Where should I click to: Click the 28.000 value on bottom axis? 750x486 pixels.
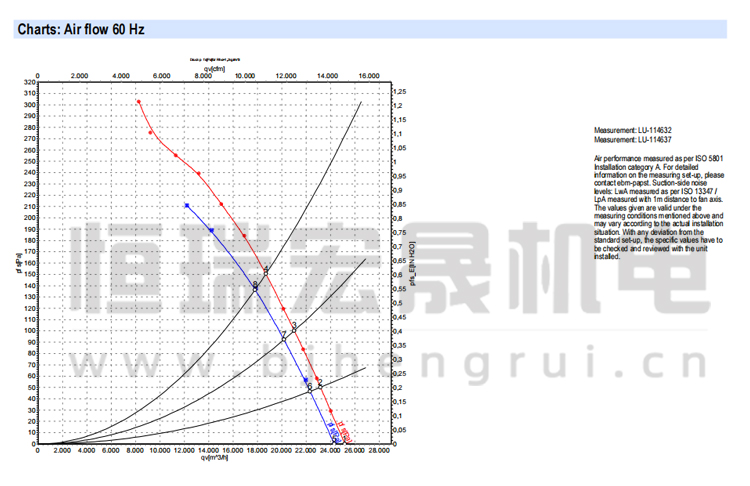[376, 451]
